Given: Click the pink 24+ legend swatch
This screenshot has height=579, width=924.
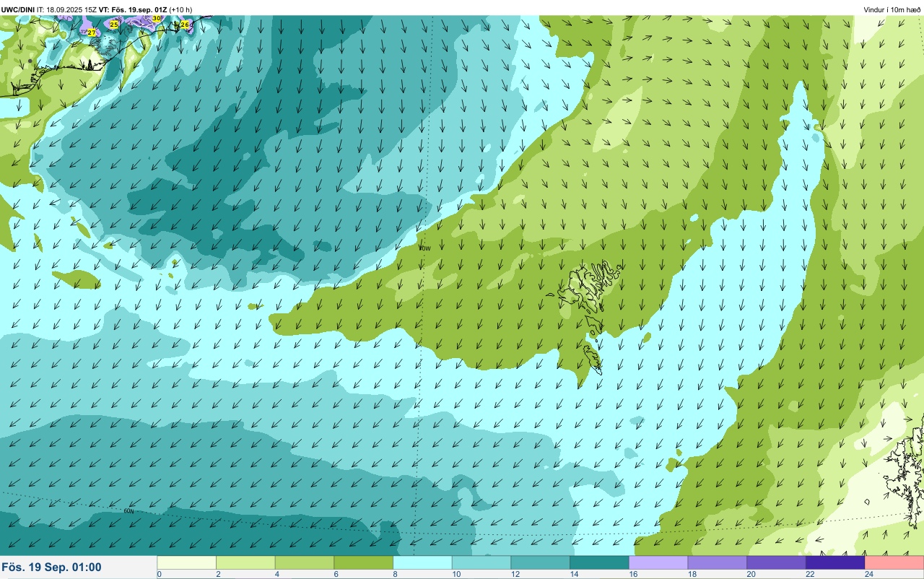Looking at the screenshot, I should tap(894, 562).
